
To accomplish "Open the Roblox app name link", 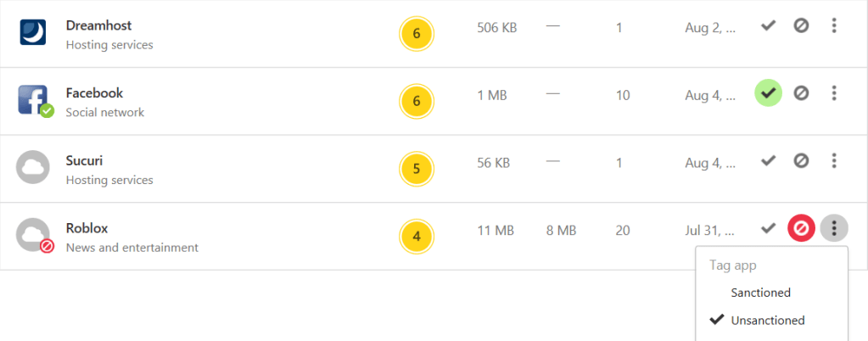I will point(87,228).
